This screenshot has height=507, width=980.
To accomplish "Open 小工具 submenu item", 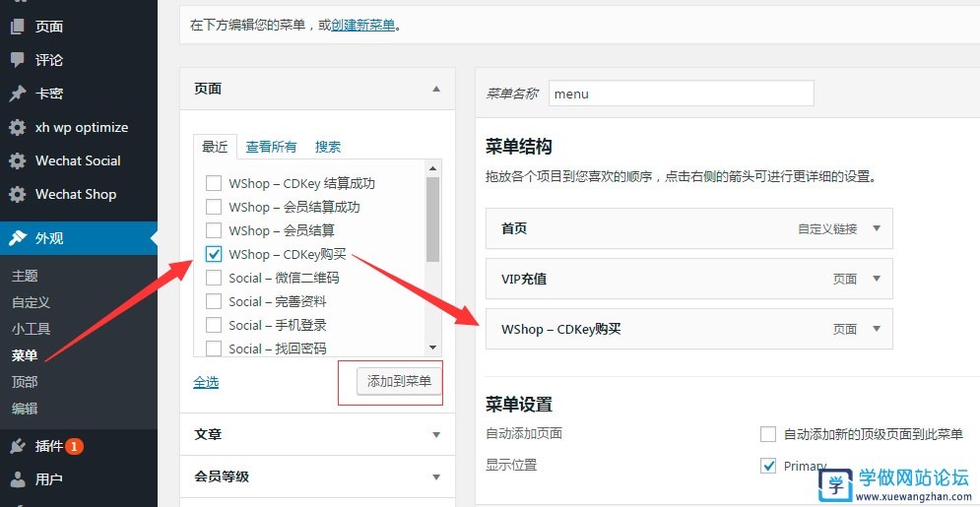I will pyautogui.click(x=32, y=329).
